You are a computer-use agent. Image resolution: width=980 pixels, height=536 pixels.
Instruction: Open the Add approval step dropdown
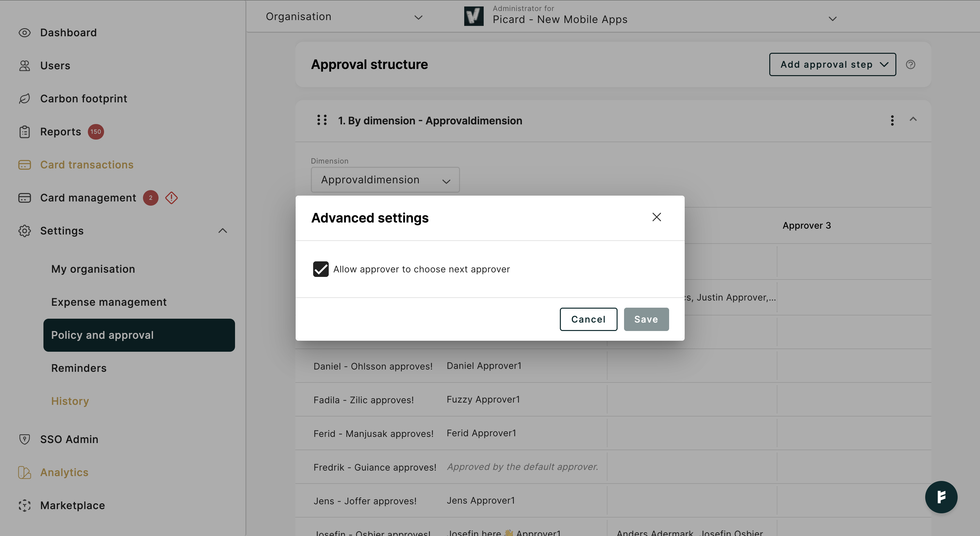[x=832, y=65]
